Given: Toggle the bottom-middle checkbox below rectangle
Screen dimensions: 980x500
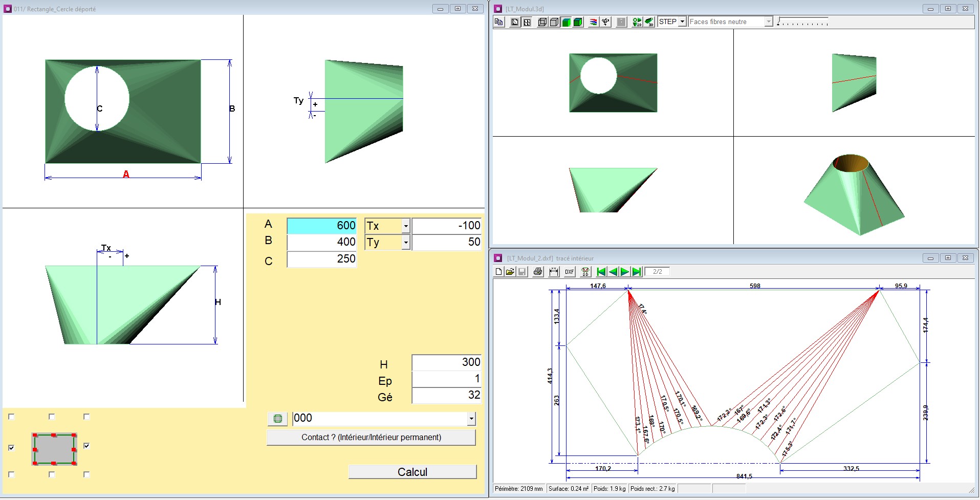Looking at the screenshot, I should tap(52, 475).
